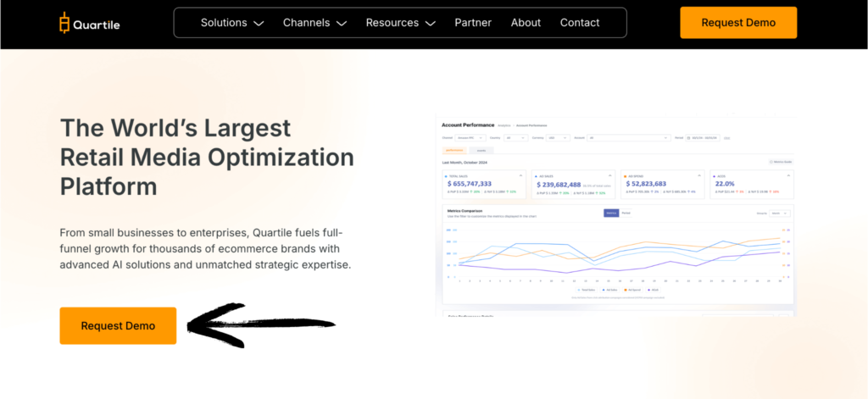Screen dimensions: 868x399
Task: Open the Contact page
Action: point(580,23)
